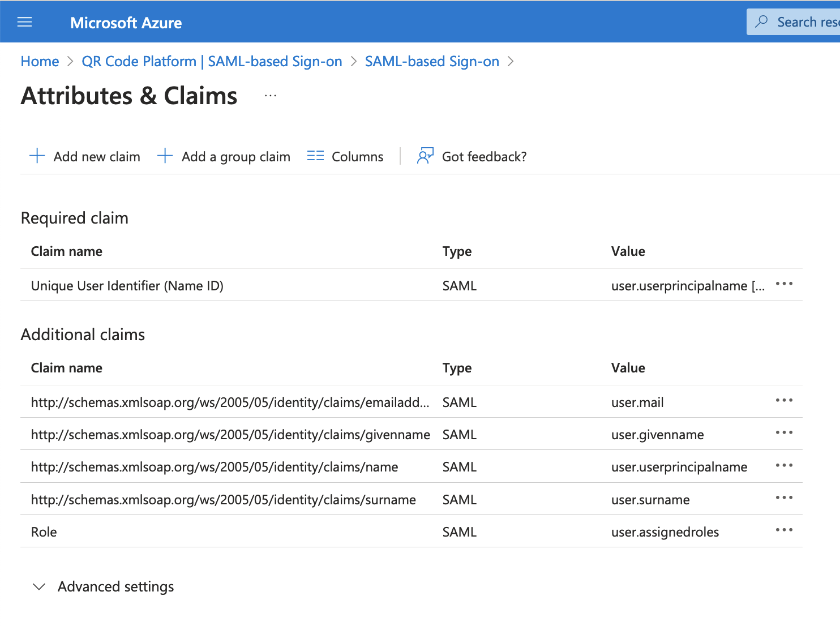
Task: Open ellipsis menu for the Role claim
Action: (784, 530)
